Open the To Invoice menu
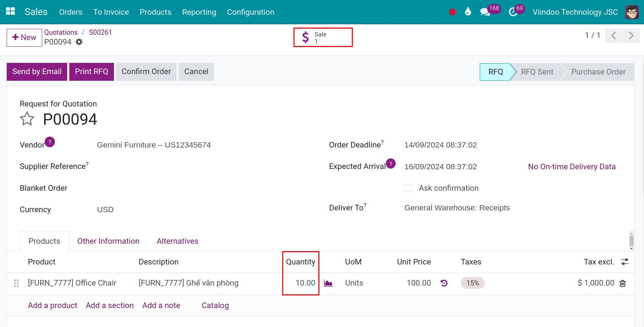644x327 pixels. [x=111, y=12]
